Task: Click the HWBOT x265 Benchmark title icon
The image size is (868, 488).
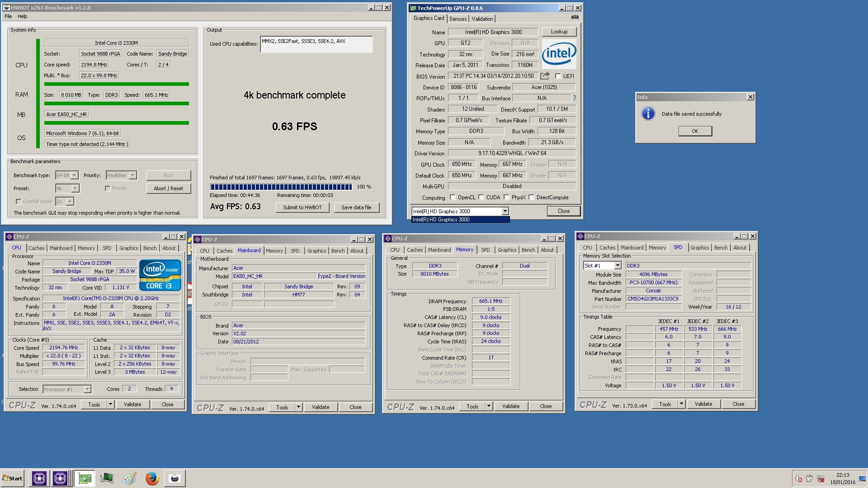Action: (6, 8)
